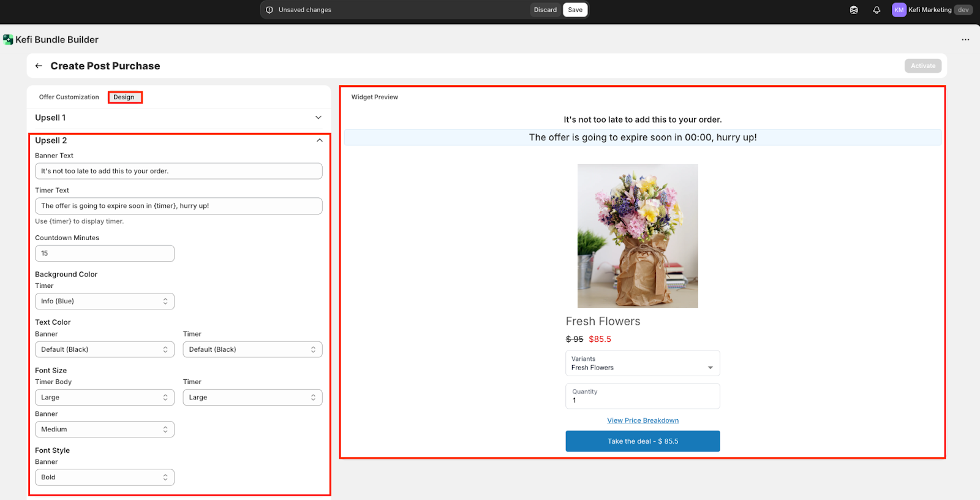The height and width of the screenshot is (500, 980).
Task: Collapse the Upsell 2 section
Action: pyautogui.click(x=319, y=140)
